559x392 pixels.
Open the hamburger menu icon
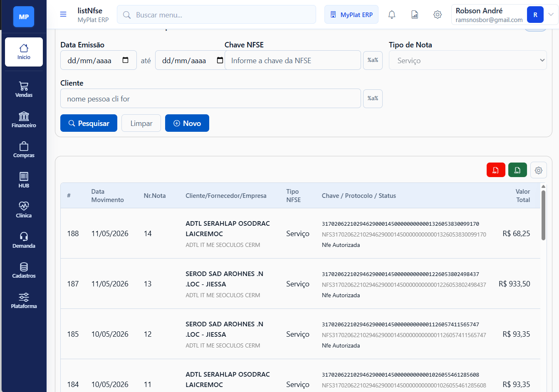tap(63, 15)
